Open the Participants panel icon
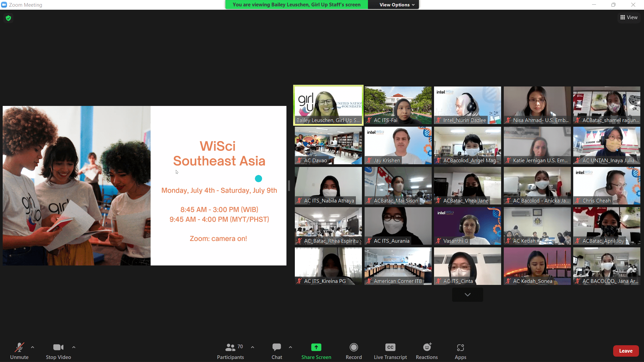The image size is (644, 362). [230, 348]
